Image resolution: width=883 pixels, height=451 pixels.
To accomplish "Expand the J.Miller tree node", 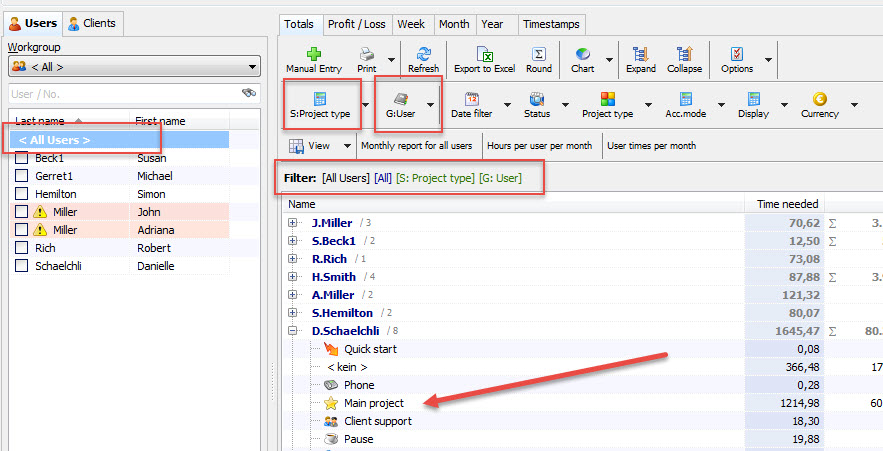I will pos(293,223).
